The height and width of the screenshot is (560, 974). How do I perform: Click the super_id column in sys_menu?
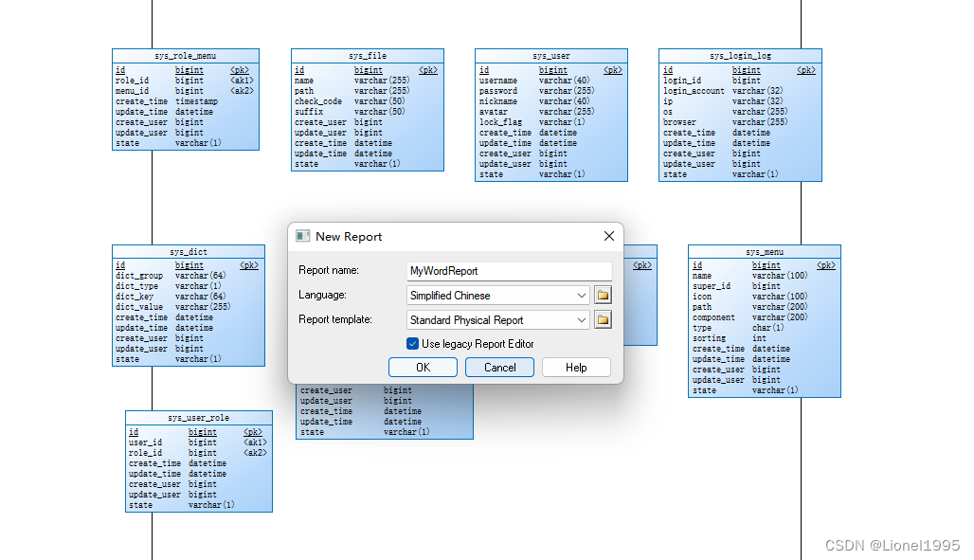click(712, 286)
